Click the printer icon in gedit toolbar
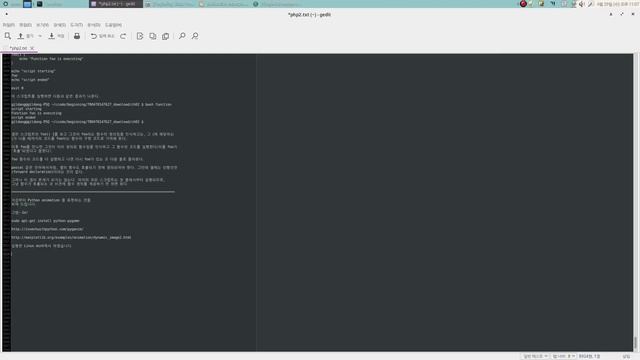 (x=77, y=36)
